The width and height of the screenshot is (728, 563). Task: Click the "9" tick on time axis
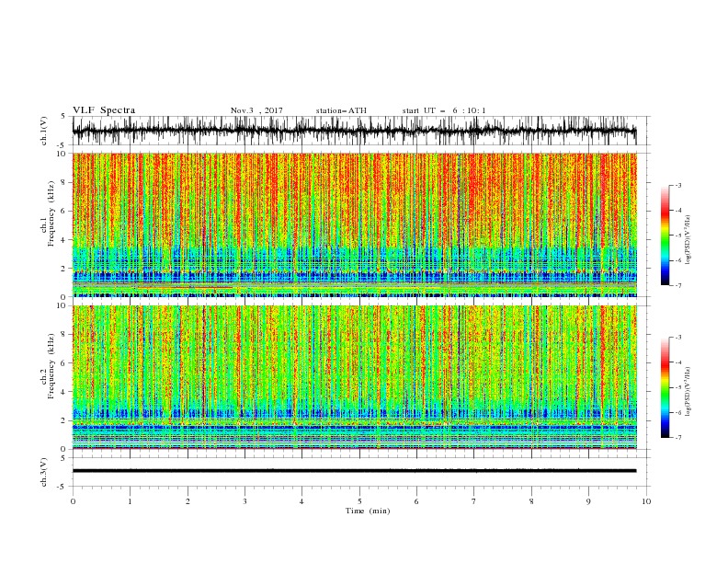[588, 501]
